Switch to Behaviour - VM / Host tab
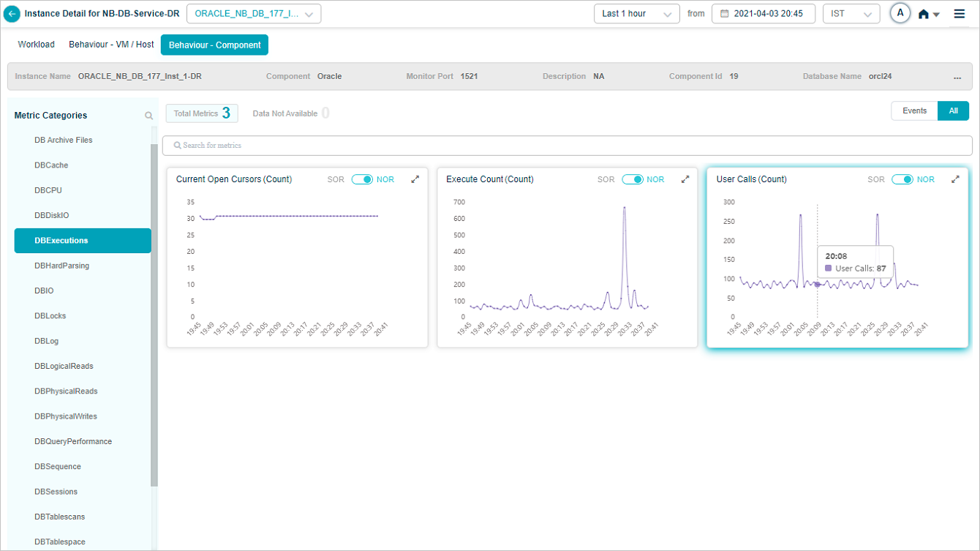The height and width of the screenshot is (551, 980). pyautogui.click(x=111, y=45)
